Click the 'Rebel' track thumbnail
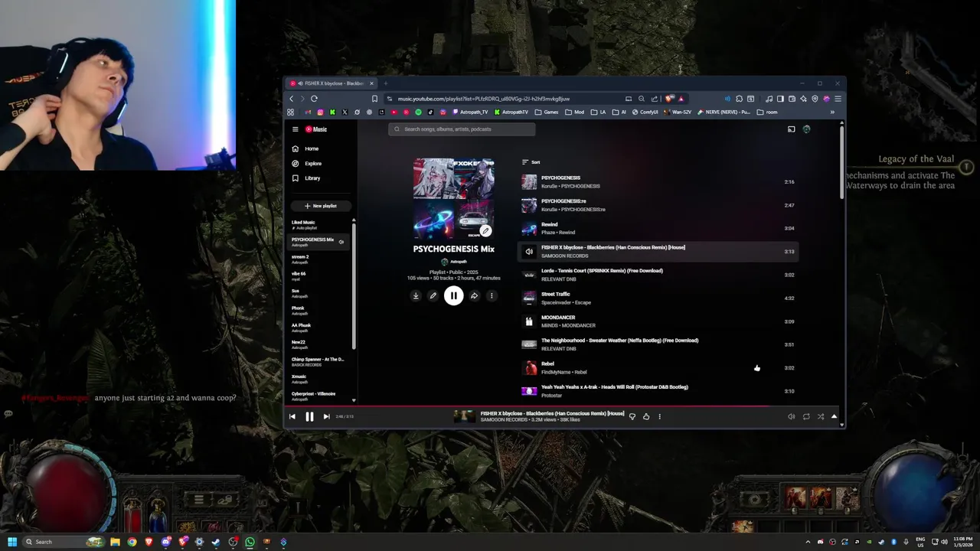 coord(529,368)
